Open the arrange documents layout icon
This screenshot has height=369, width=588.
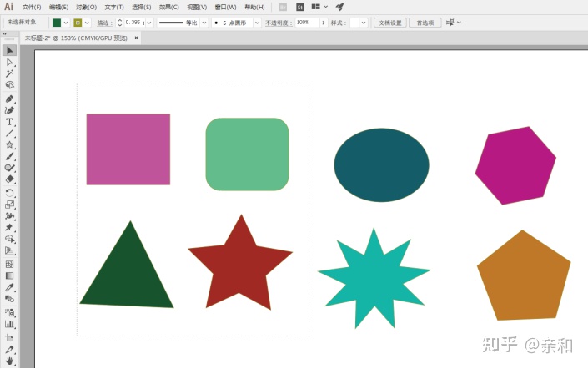coord(316,7)
